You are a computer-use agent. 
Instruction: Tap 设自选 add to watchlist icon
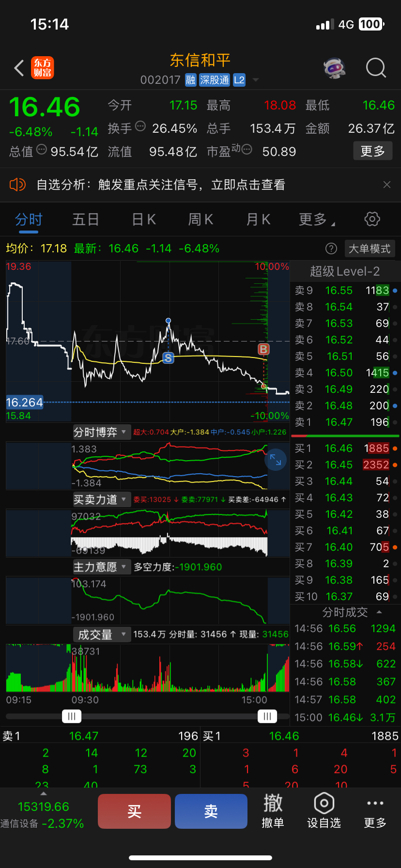click(324, 811)
